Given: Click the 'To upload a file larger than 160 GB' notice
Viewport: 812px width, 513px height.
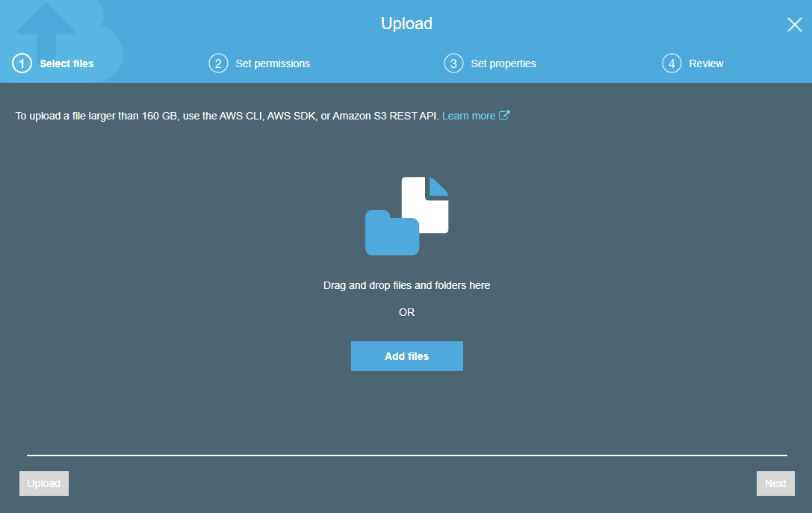Looking at the screenshot, I should [227, 116].
